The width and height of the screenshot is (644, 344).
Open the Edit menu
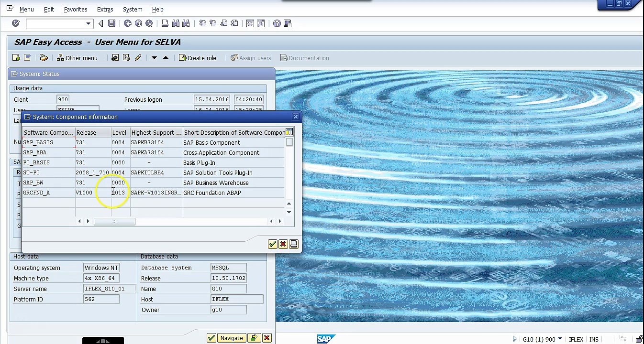(49, 9)
